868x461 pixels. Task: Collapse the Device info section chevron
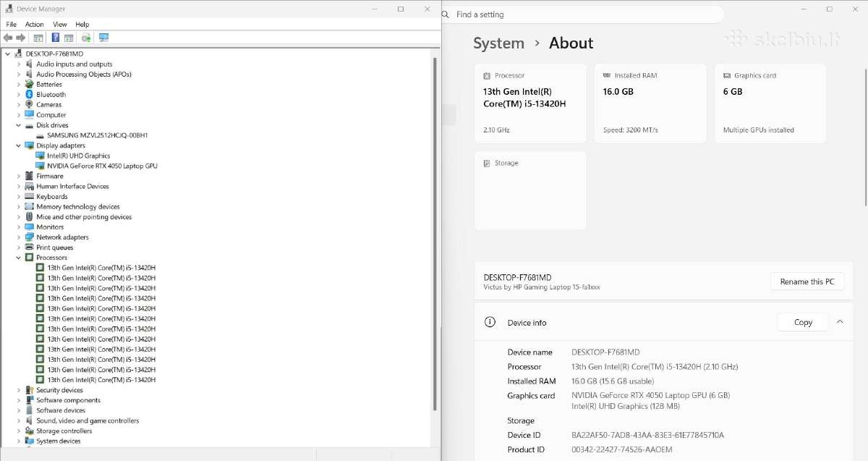pyautogui.click(x=839, y=322)
